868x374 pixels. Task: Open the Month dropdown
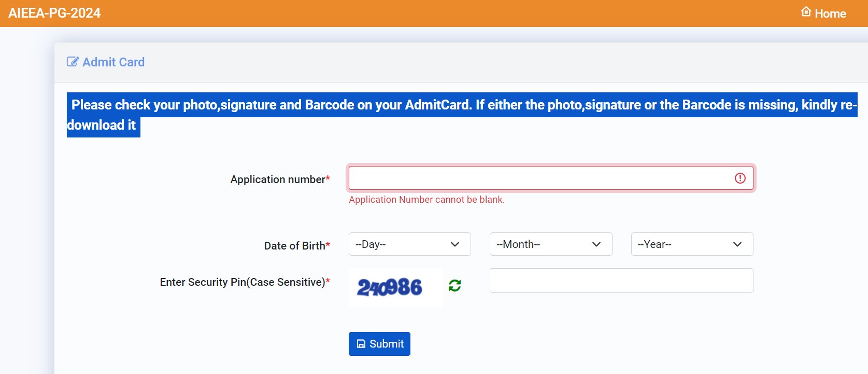point(551,244)
